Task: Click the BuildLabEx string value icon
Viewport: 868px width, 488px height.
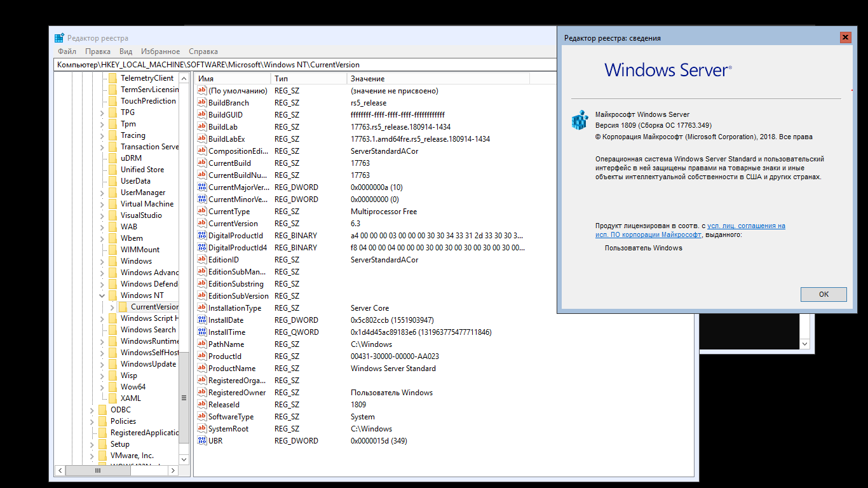Action: pos(202,139)
